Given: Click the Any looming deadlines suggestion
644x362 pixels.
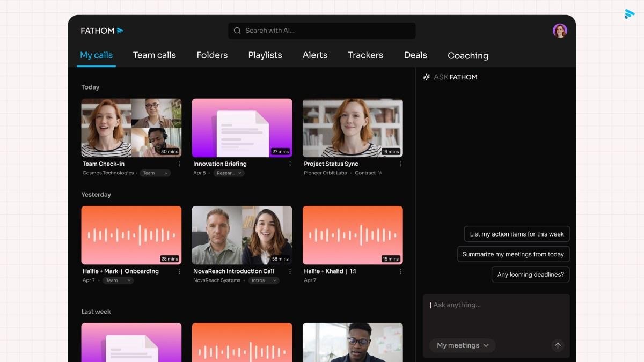Looking at the screenshot, I should pyautogui.click(x=530, y=274).
